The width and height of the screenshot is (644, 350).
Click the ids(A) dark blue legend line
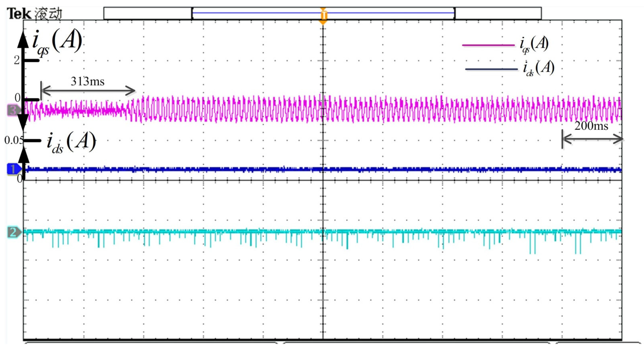491,69
